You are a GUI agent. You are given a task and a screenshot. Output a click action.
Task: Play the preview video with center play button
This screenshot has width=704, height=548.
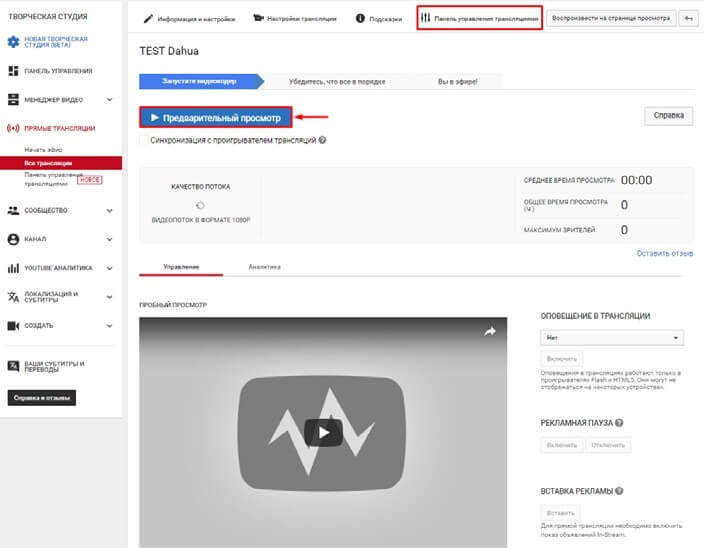(323, 433)
